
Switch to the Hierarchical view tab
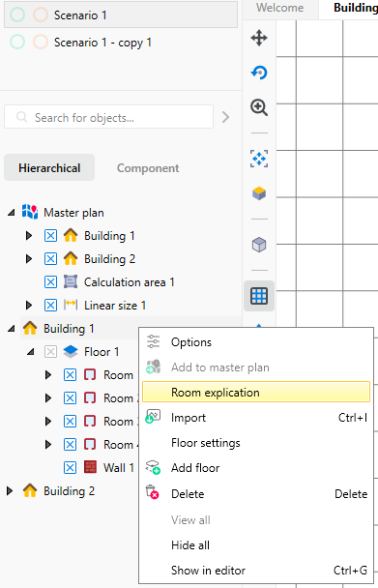coord(49,167)
